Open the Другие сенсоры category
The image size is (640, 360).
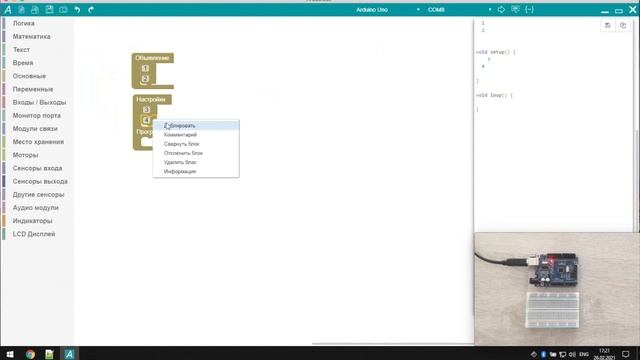(x=38, y=194)
